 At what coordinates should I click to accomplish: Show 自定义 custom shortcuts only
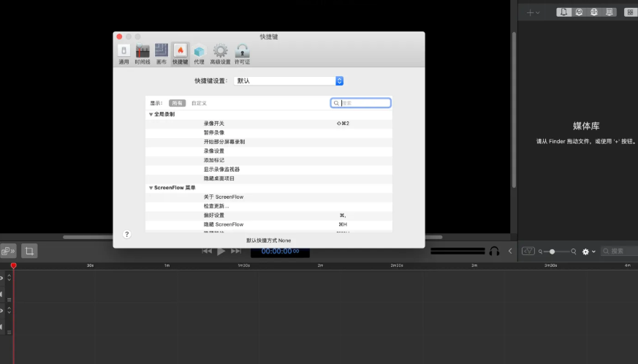[199, 103]
